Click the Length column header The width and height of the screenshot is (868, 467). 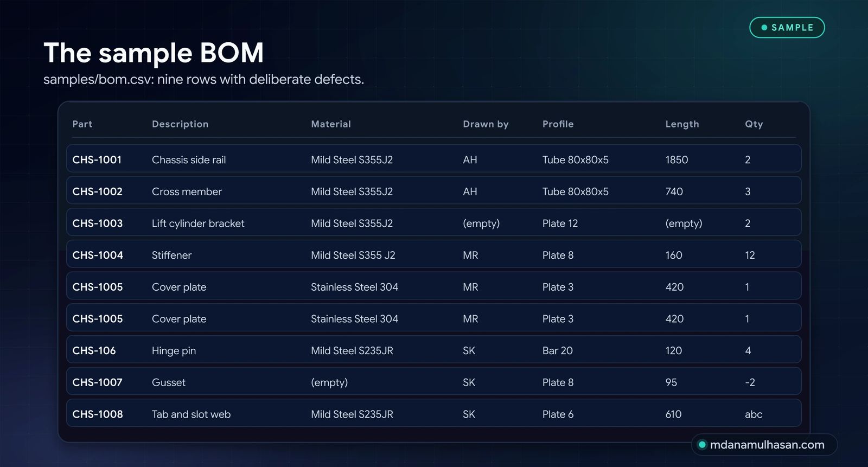point(682,124)
